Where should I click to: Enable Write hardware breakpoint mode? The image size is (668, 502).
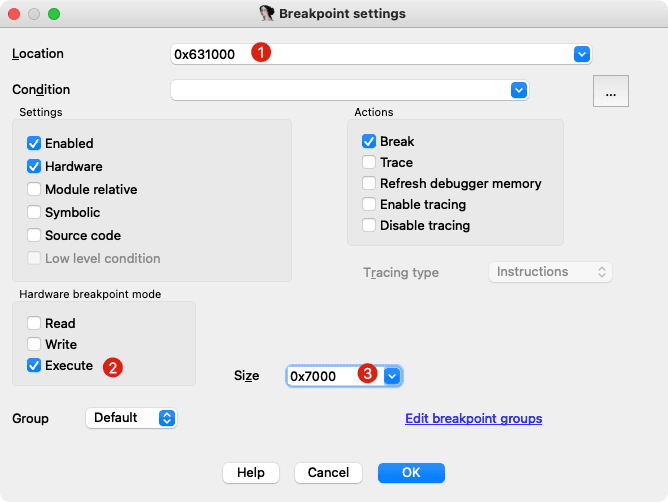point(34,344)
